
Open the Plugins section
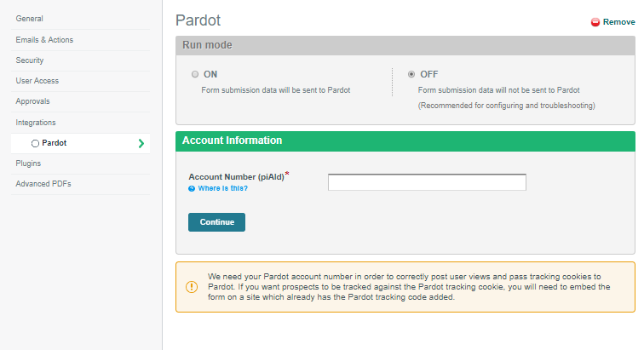(x=28, y=163)
